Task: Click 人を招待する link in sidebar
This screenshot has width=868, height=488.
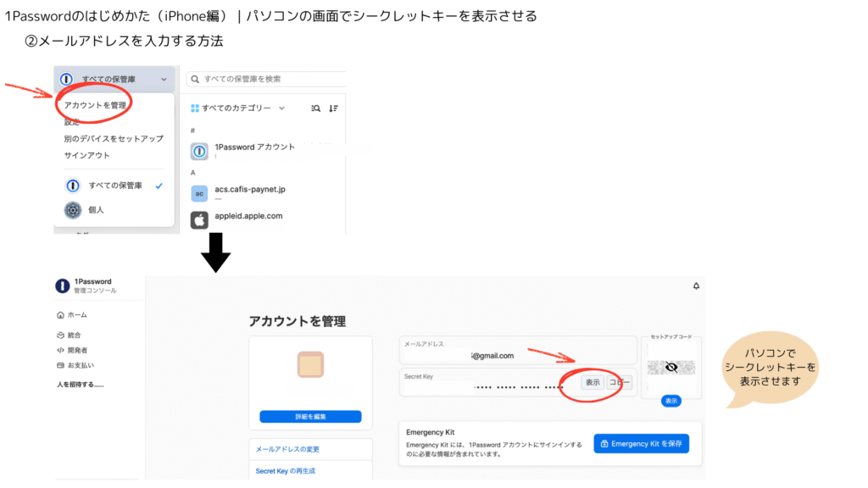Action: tap(81, 385)
